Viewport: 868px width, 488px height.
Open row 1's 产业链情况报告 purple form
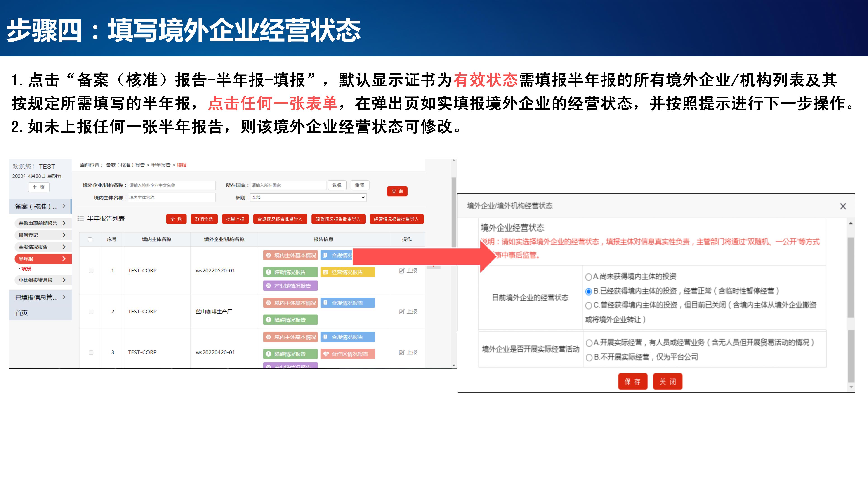(290, 286)
